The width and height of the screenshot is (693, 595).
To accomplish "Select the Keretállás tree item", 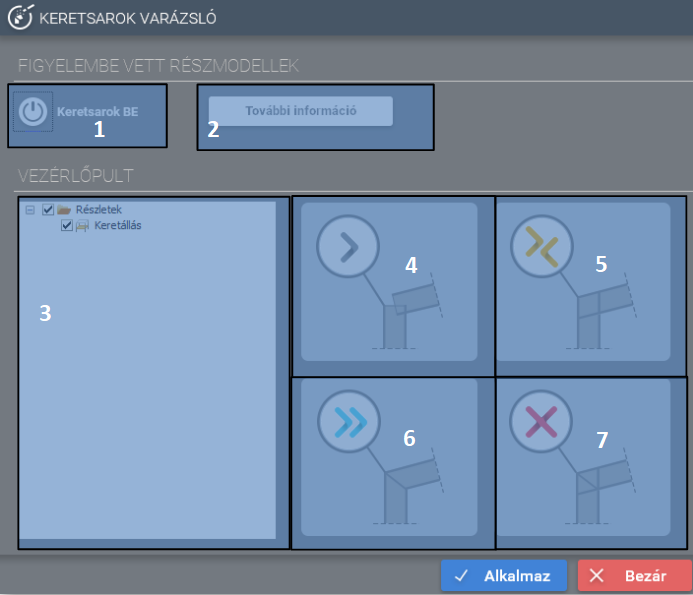I will point(118,225).
